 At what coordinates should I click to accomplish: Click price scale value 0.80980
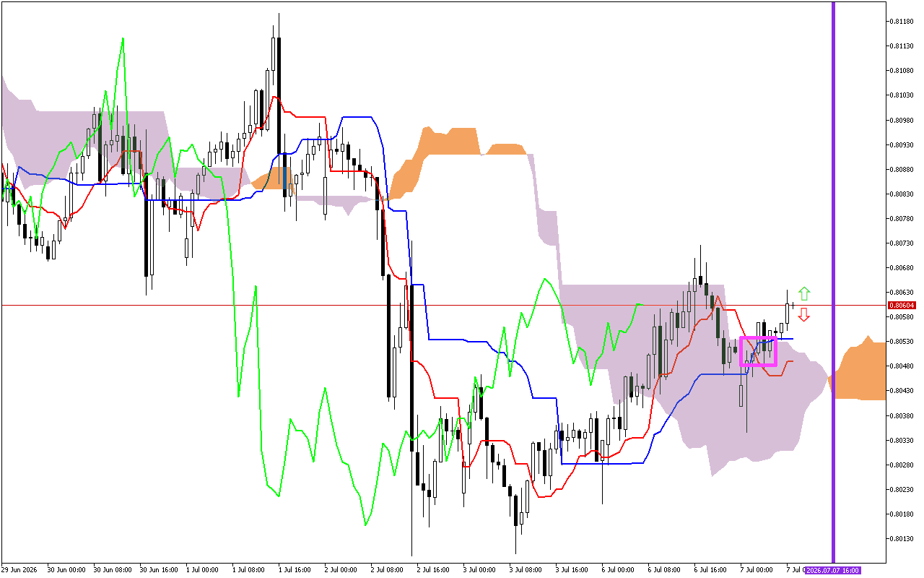(902, 120)
